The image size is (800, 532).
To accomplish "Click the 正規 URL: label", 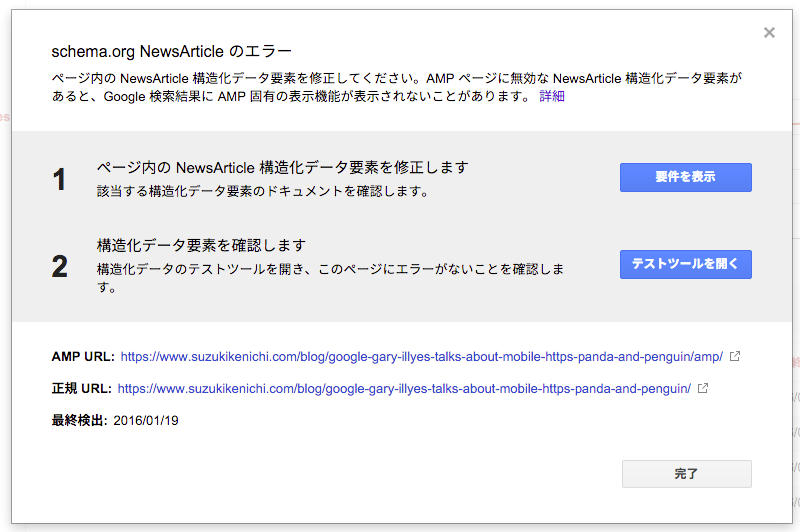I will [x=82, y=389].
